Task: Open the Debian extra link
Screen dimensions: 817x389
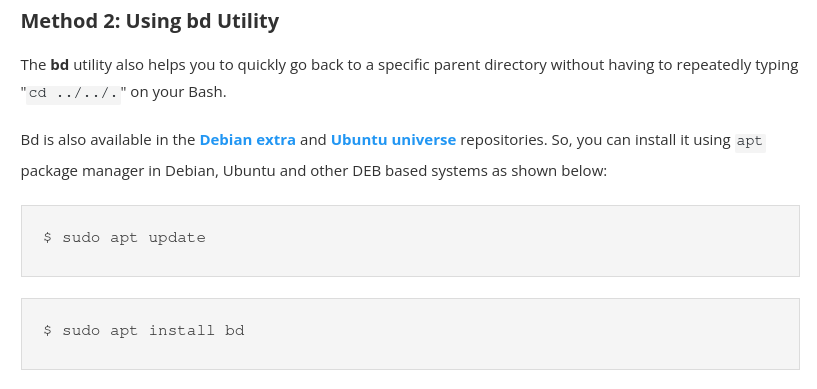Action: [x=247, y=140]
